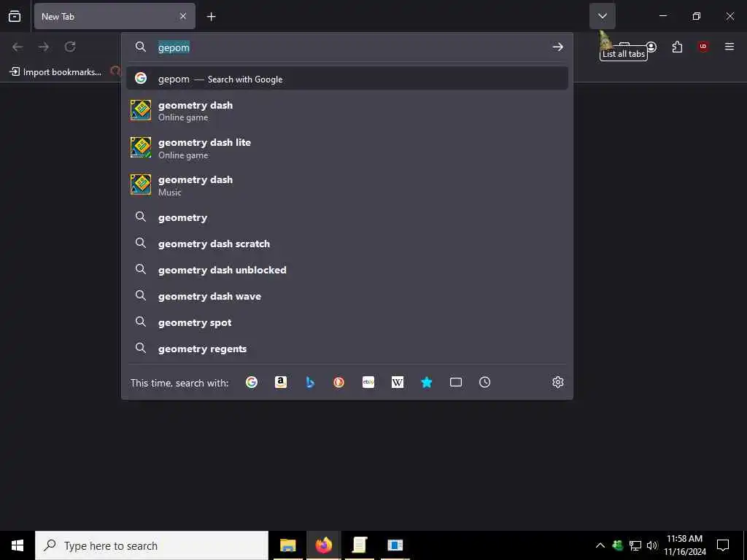The width and height of the screenshot is (747, 560).
Task: Open the clock showing 11:58 AM
Action: pos(684,545)
